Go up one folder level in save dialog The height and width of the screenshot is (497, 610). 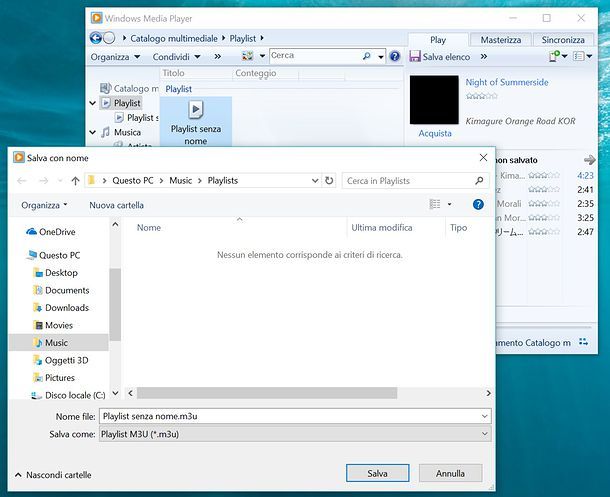75,181
